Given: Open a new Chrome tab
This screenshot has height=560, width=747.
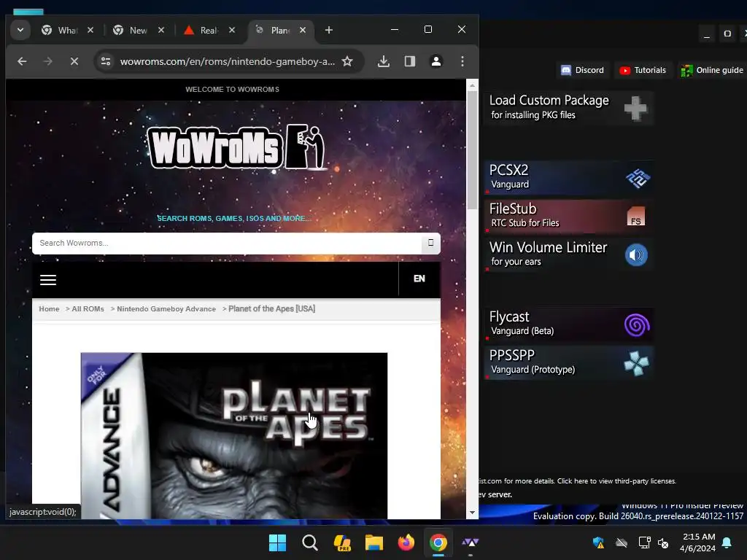Looking at the screenshot, I should (329, 30).
